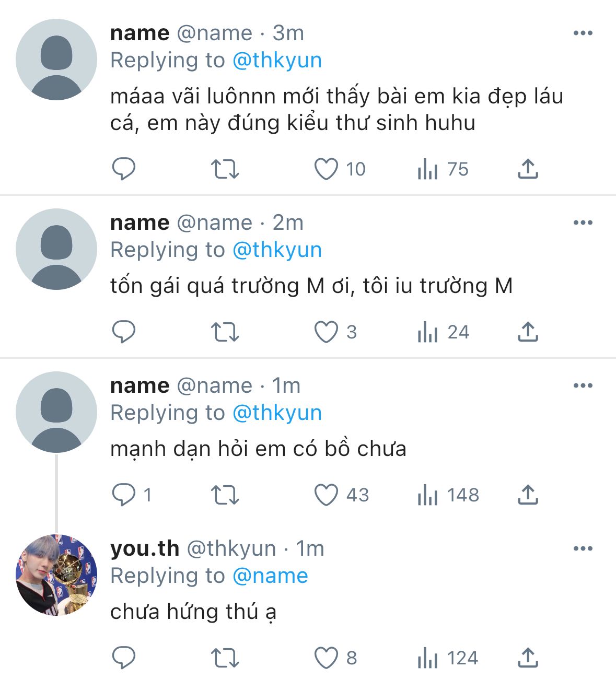Open you.th's profile picture

point(56,575)
